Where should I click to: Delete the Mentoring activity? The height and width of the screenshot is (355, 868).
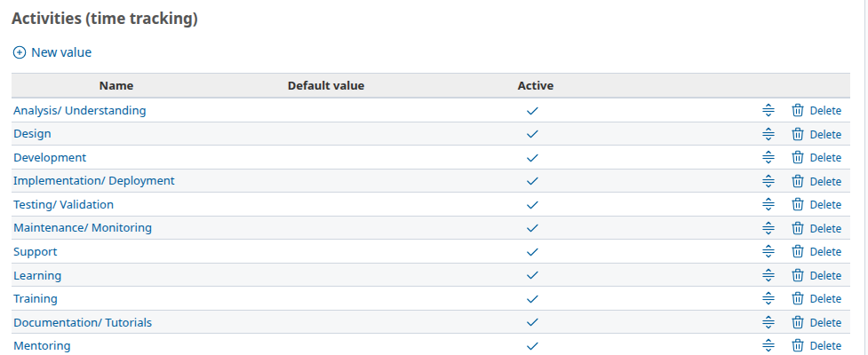pyautogui.click(x=824, y=346)
